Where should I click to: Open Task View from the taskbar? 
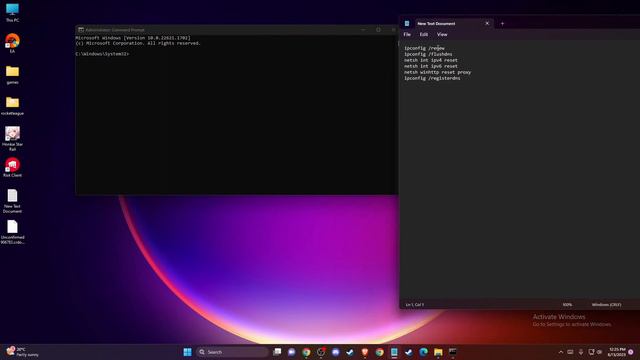[x=277, y=352]
